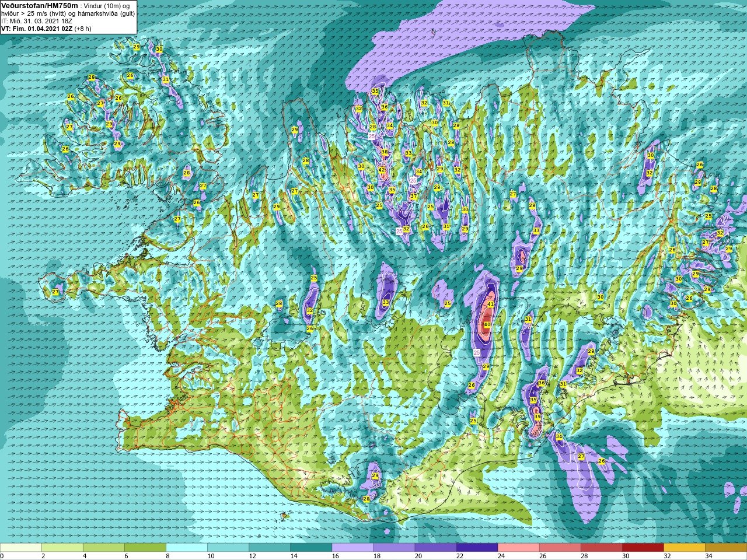Click the pale yellow 0–2 m/s legend swatch
Screen dimensions: 747x560
pos(21,548)
